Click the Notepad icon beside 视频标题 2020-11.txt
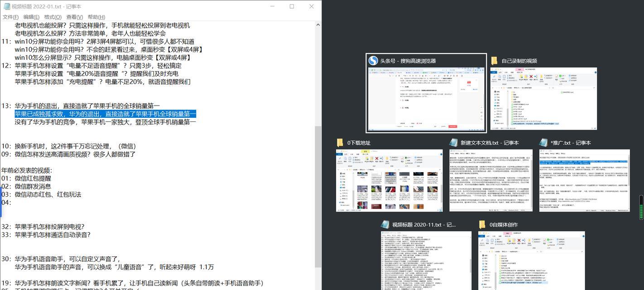644x290 pixels. tap(385, 224)
